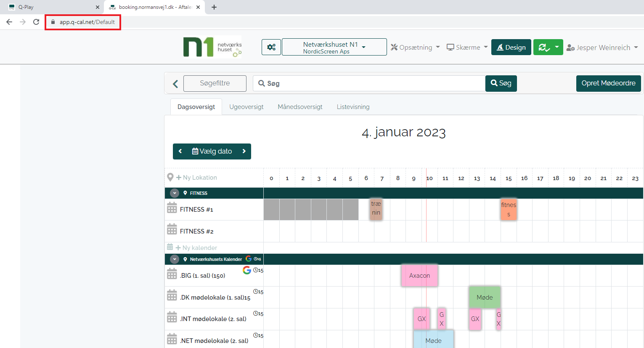The width and height of the screenshot is (644, 348).
Task: Reload the current page
Action: (x=36, y=22)
